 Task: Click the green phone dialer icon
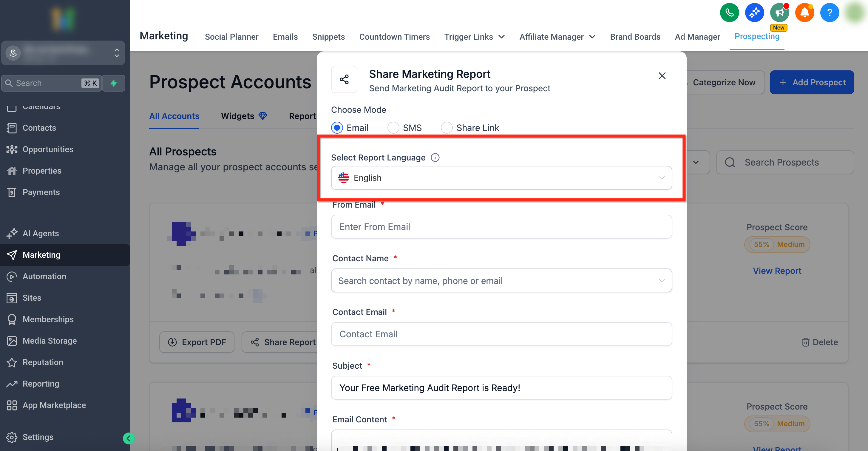click(x=729, y=13)
